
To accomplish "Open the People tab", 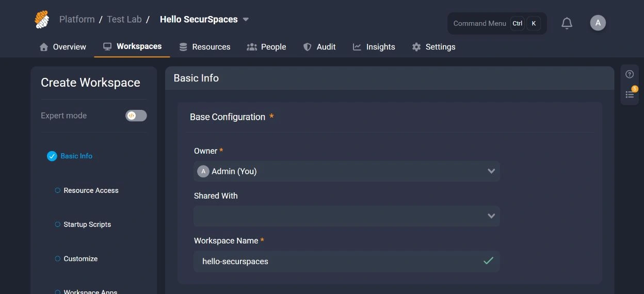I will coord(266,47).
